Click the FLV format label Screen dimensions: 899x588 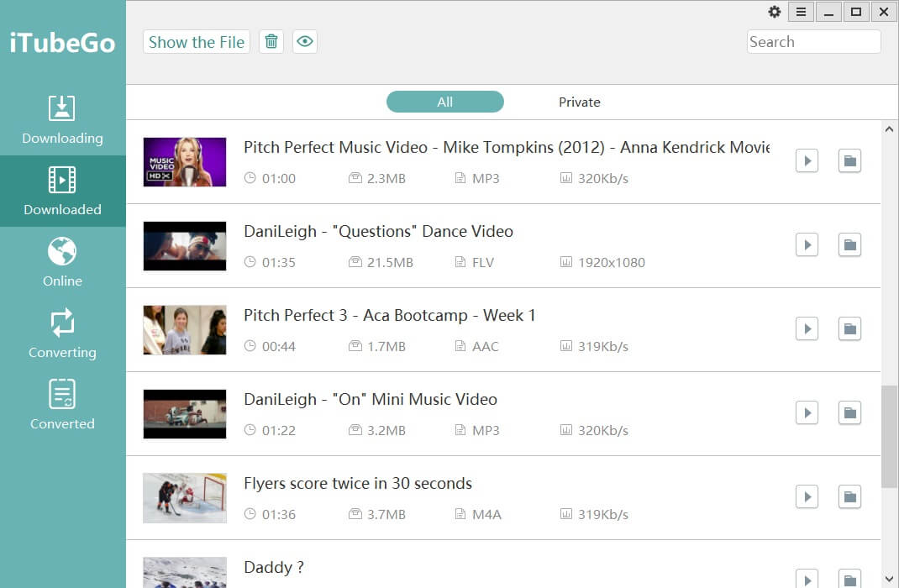pos(483,262)
